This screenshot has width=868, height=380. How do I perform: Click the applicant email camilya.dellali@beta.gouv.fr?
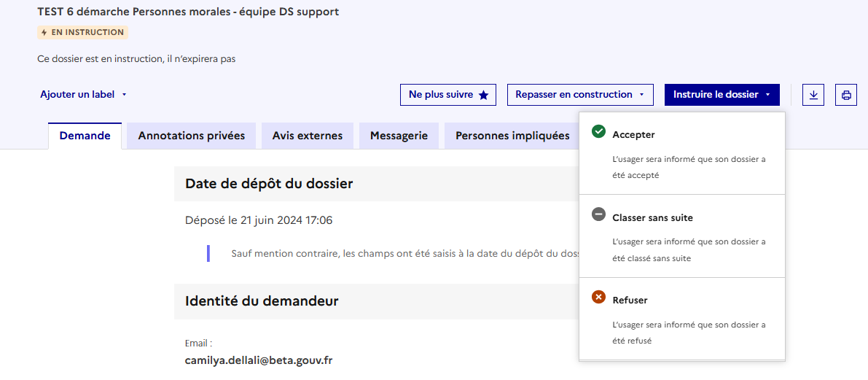259,360
